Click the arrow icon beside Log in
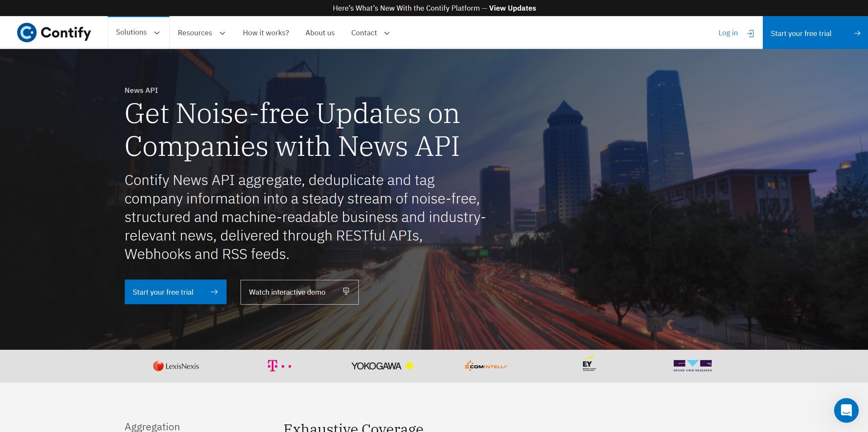Image resolution: width=868 pixels, height=432 pixels. pos(750,33)
